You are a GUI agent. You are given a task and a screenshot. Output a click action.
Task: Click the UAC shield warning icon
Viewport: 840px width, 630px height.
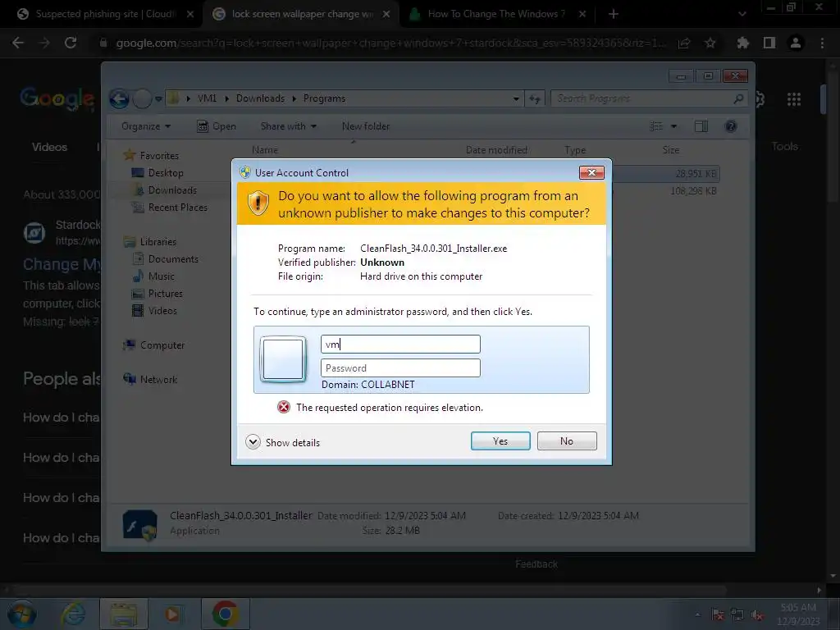tap(258, 203)
